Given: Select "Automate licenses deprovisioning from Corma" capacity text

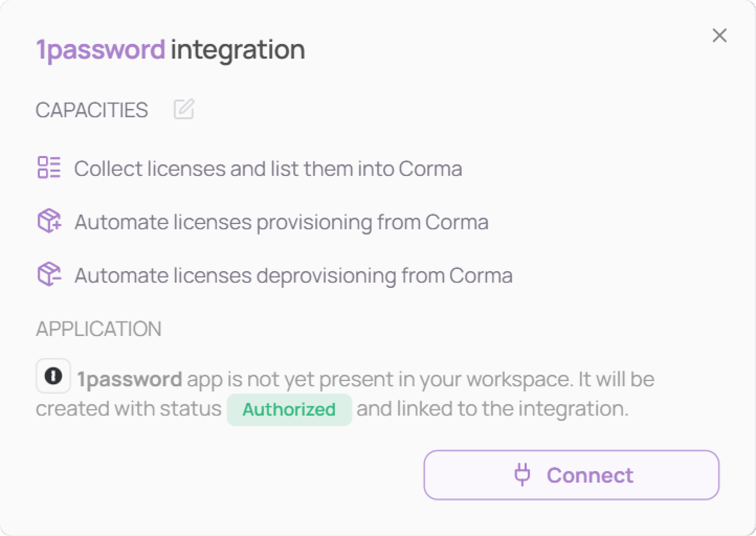Looking at the screenshot, I should (x=293, y=275).
